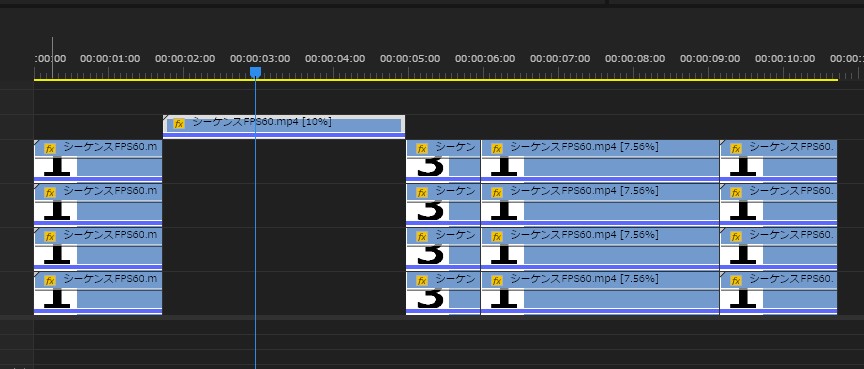Click the 00:00:01:00 mark on time ruler
Screen dimensions: 864x369
pos(110,58)
